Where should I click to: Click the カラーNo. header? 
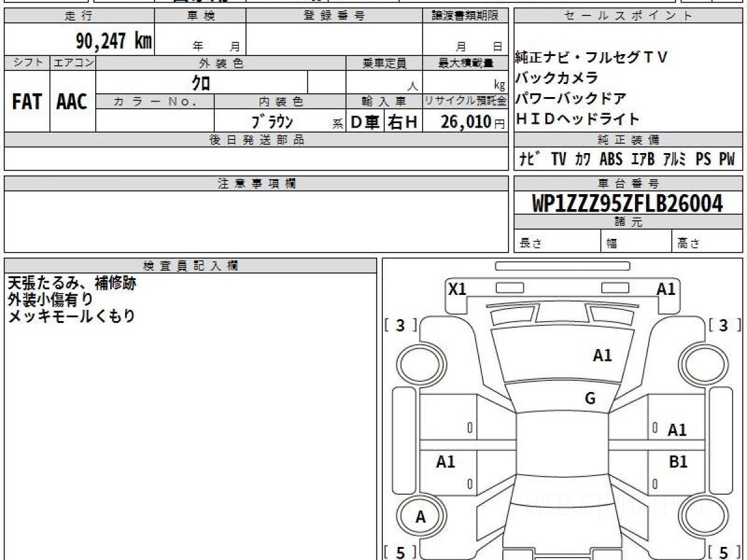point(155,101)
